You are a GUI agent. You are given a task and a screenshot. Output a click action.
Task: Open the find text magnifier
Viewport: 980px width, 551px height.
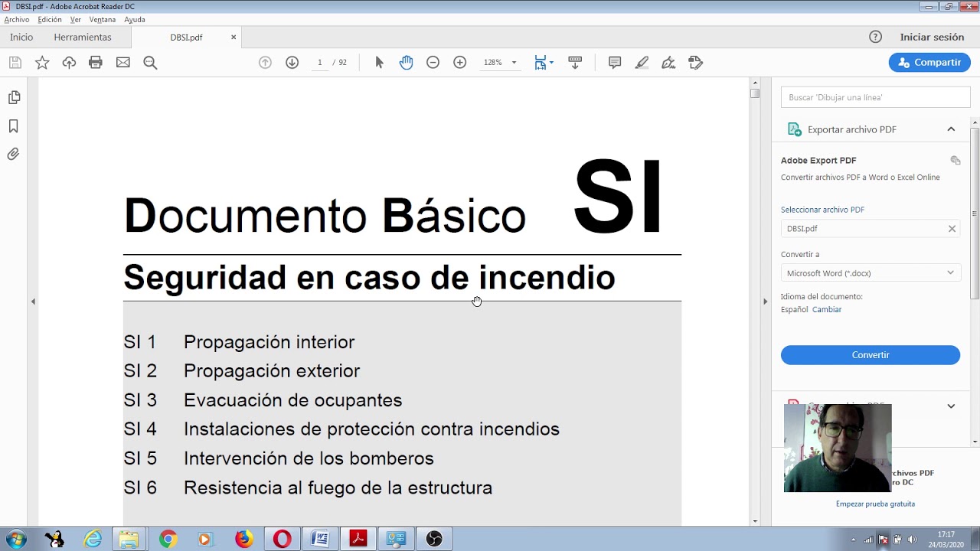pos(150,63)
